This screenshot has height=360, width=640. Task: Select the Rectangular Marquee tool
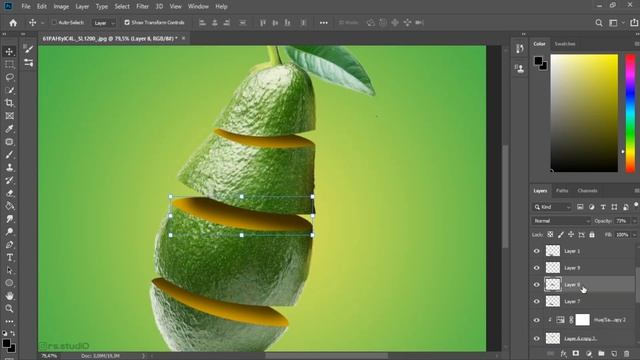pos(9,64)
